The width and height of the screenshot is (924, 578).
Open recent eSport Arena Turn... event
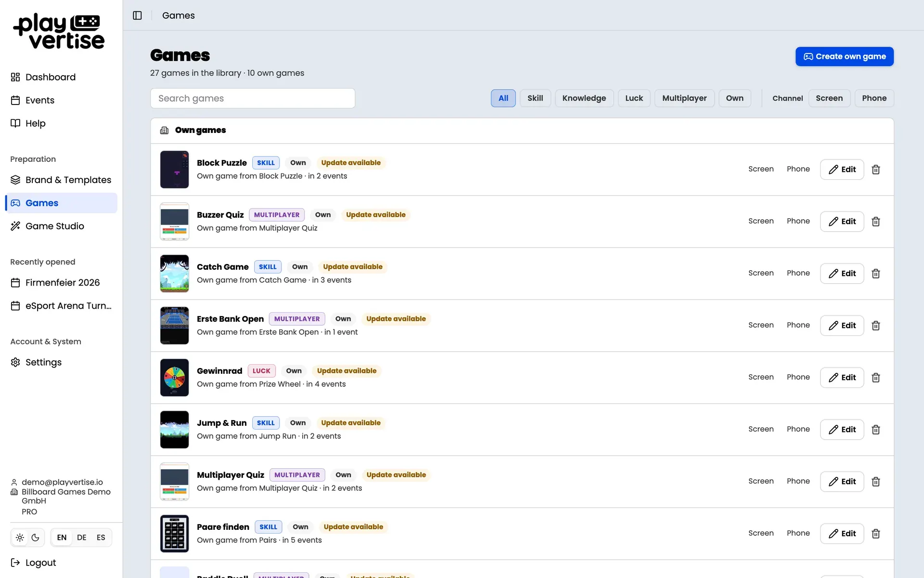(61, 306)
